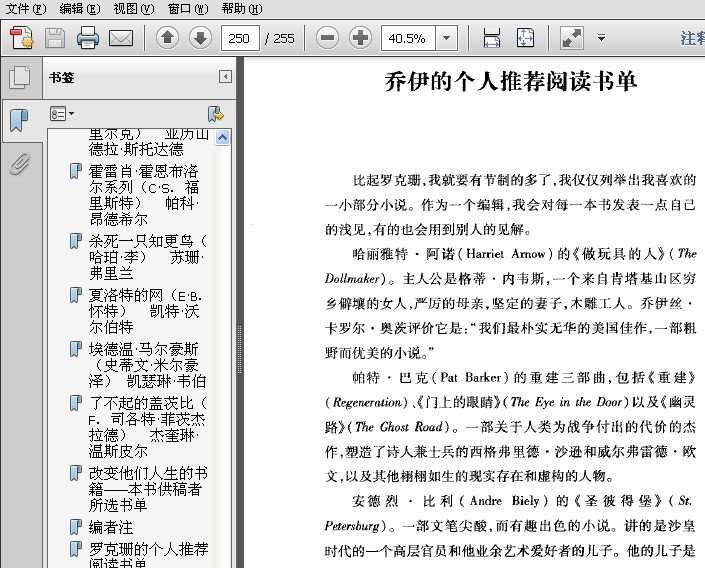Viewport: 705px width, 568px height.
Task: Open the zoom percentage dropdown arrow
Action: click(x=446, y=39)
